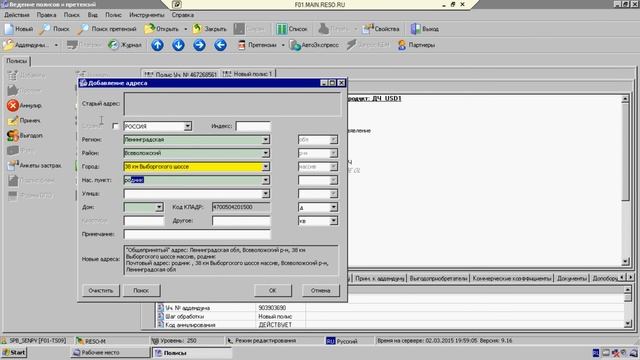Open the Список view
This screenshot has height=360, width=640.
[x=292, y=29]
